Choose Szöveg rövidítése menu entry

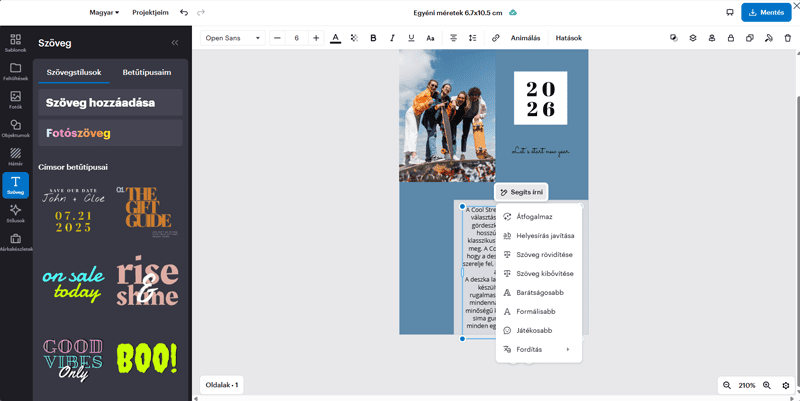tap(539, 255)
